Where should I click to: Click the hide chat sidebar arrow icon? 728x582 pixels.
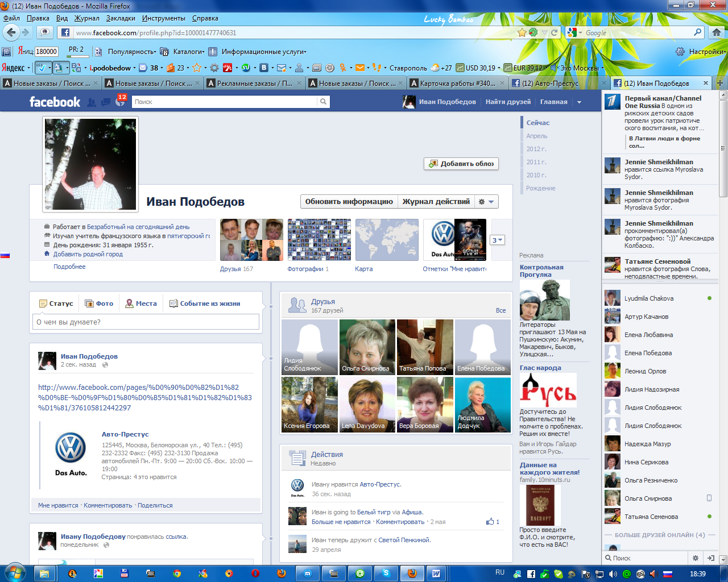(x=710, y=558)
